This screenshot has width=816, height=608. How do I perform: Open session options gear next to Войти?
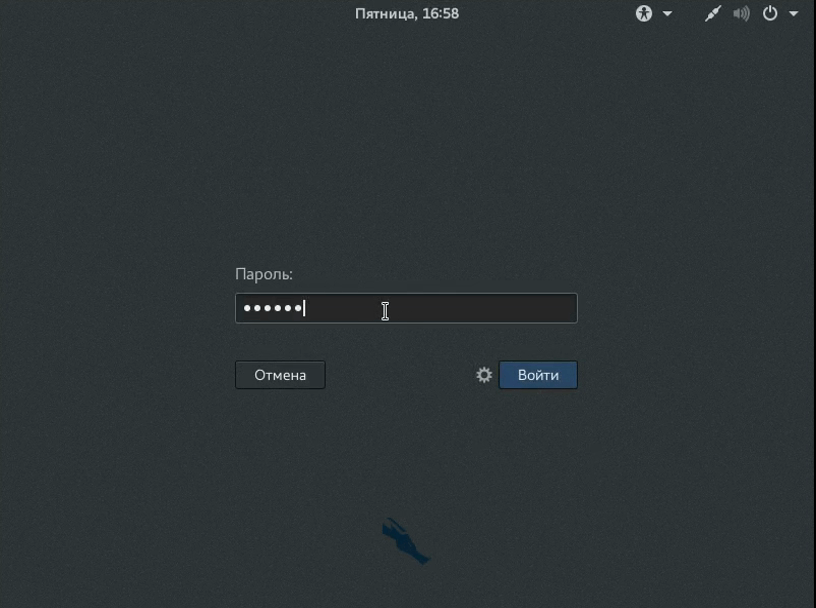[484, 375]
